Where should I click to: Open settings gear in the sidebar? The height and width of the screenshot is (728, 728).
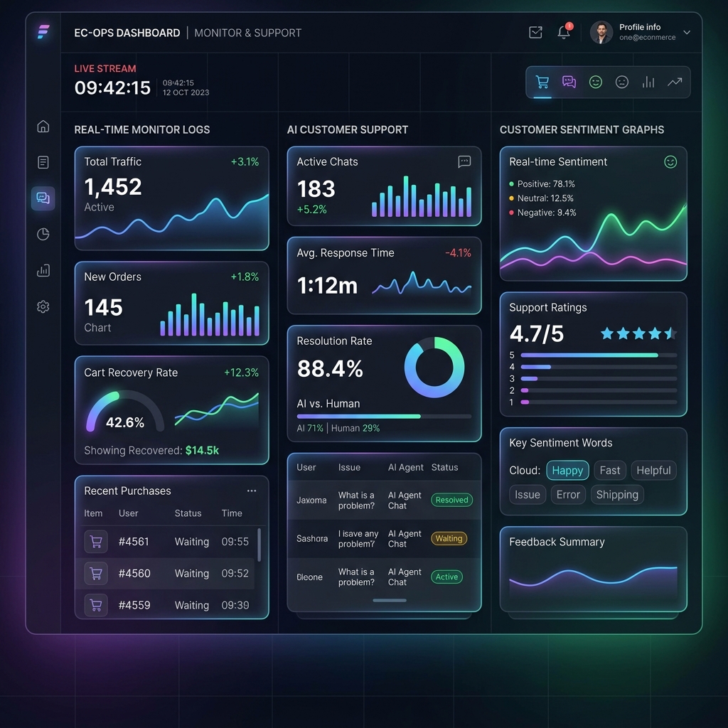click(x=43, y=306)
